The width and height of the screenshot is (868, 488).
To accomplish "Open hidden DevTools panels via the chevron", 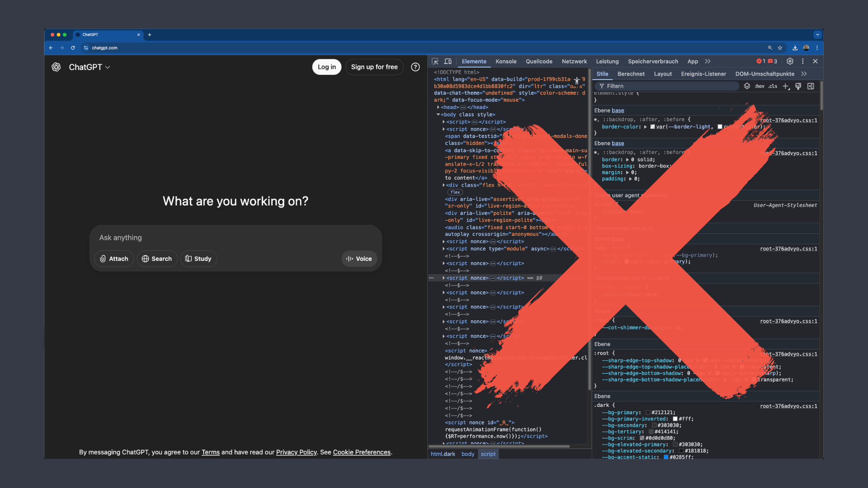I will point(707,61).
